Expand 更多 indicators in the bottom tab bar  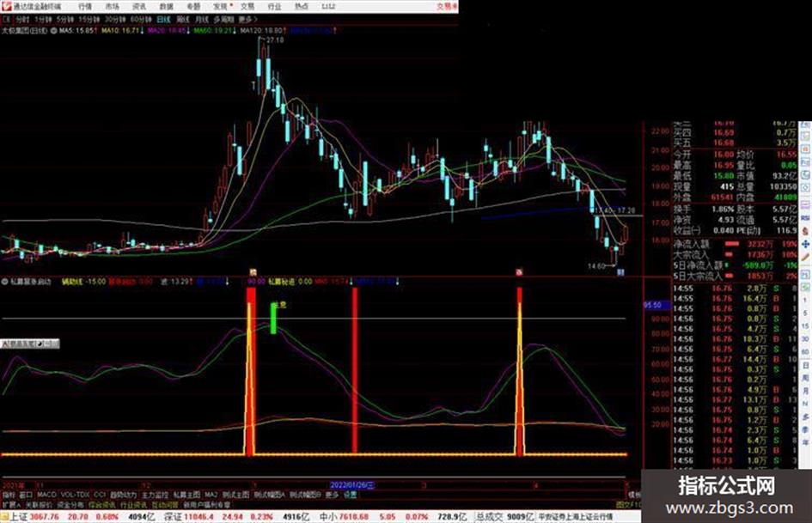coord(332,495)
